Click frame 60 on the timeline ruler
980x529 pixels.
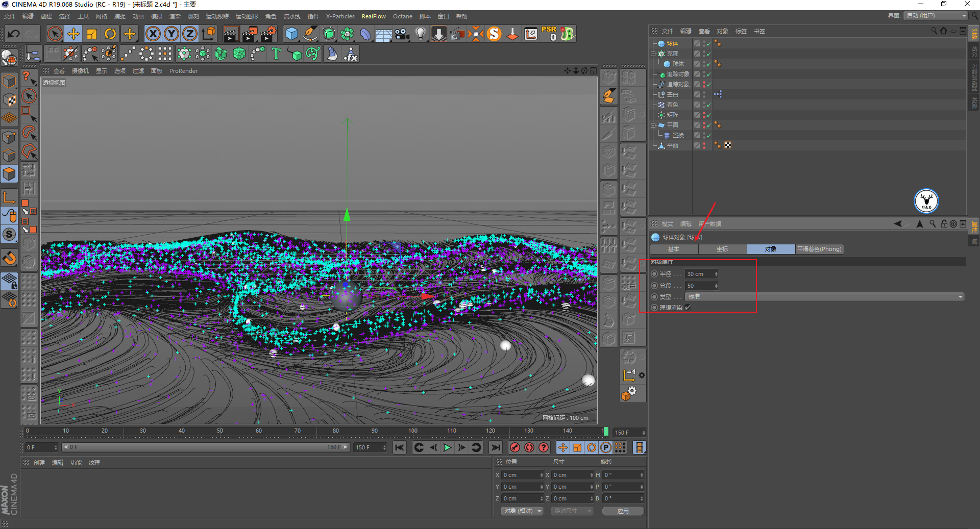tap(259, 431)
